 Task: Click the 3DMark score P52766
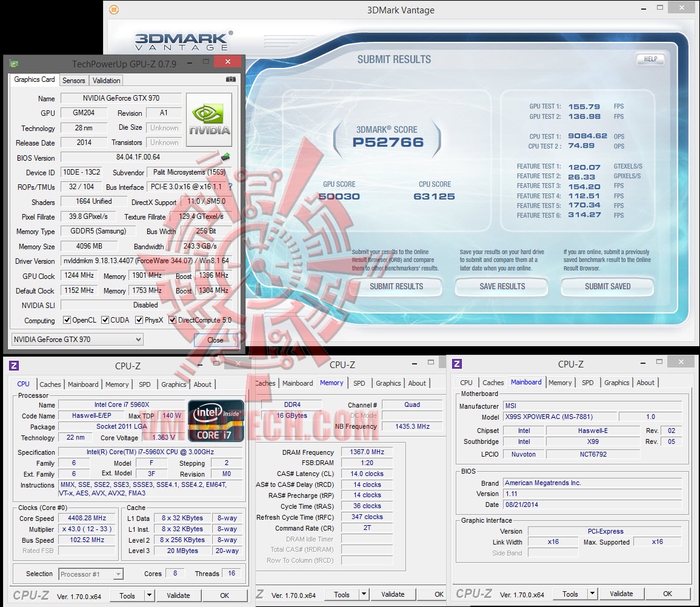point(387,143)
